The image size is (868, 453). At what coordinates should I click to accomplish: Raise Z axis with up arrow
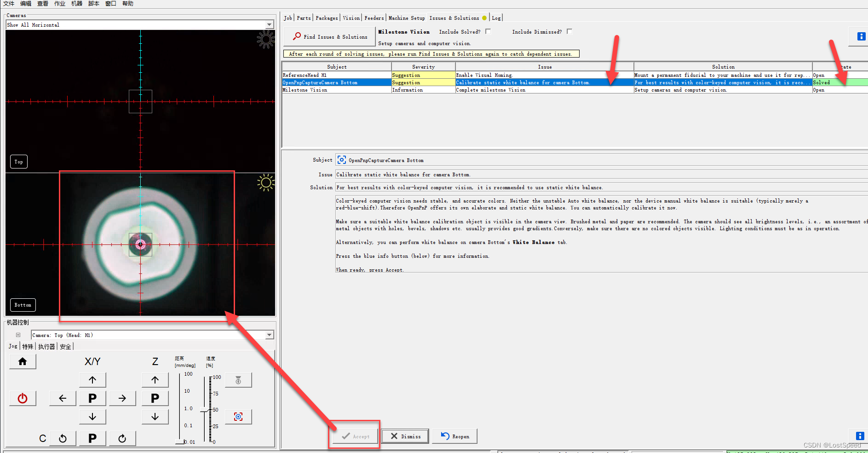coord(155,380)
